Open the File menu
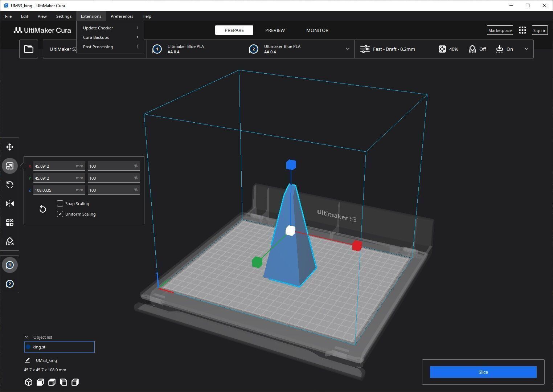Image resolution: width=553 pixels, height=392 pixels. (x=8, y=16)
